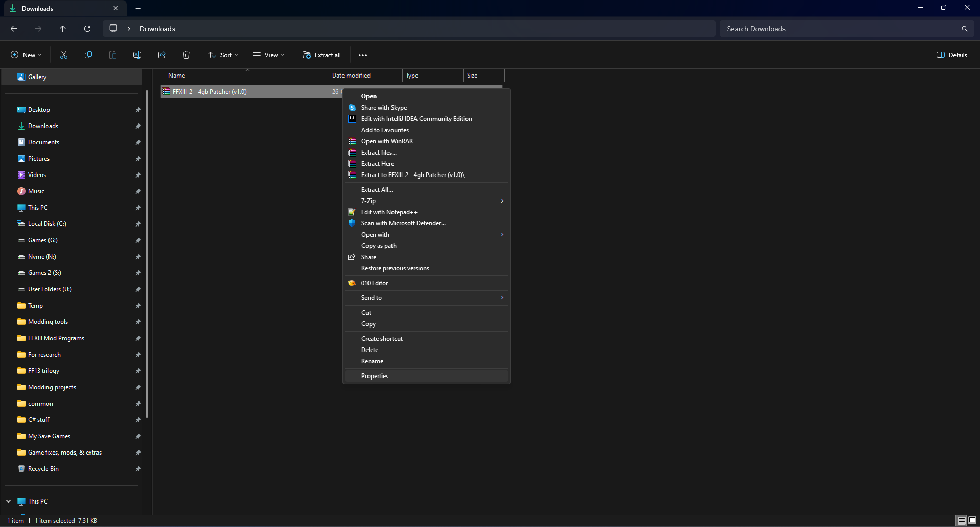Unpin Modding tools from Quick access
This screenshot has height=527, width=980.
(138, 322)
